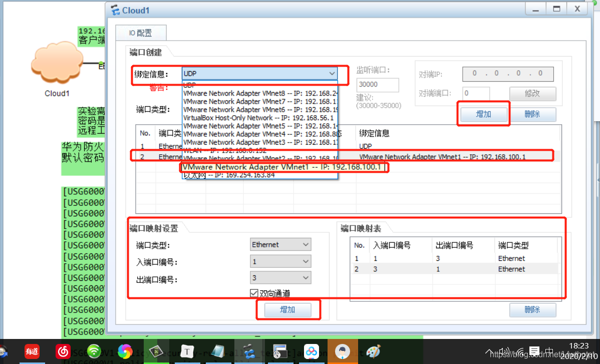Open the terminal app taskbar icon
This screenshot has height=364, width=600.
click(156, 351)
